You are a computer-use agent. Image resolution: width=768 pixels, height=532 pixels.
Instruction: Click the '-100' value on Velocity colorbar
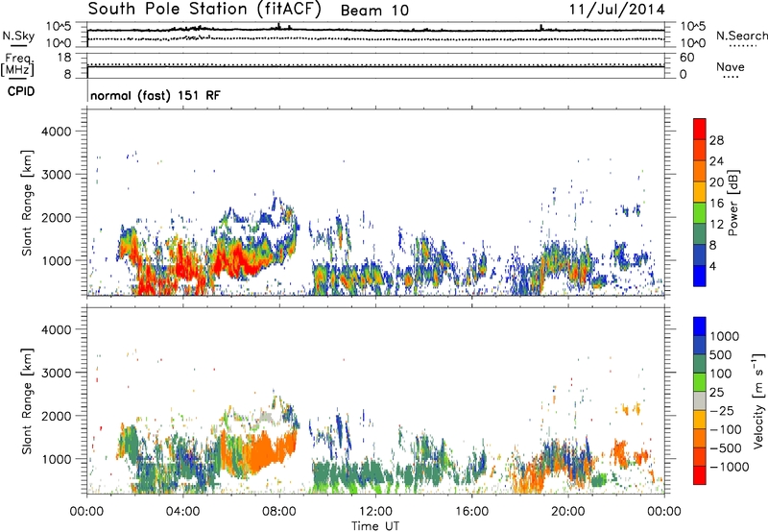point(725,429)
